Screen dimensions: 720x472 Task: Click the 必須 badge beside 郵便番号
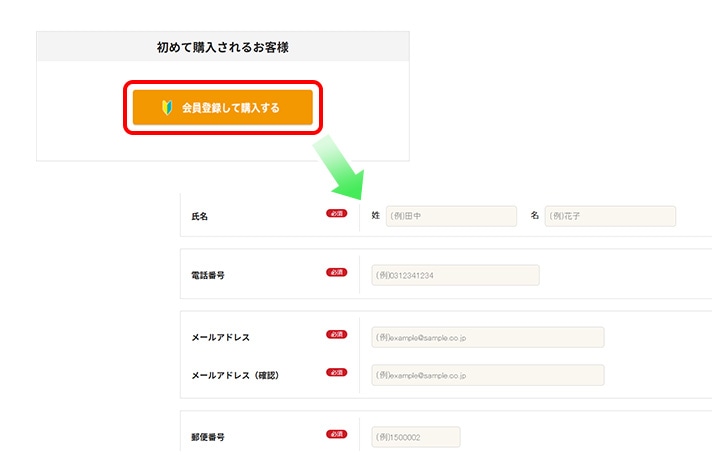(337, 435)
